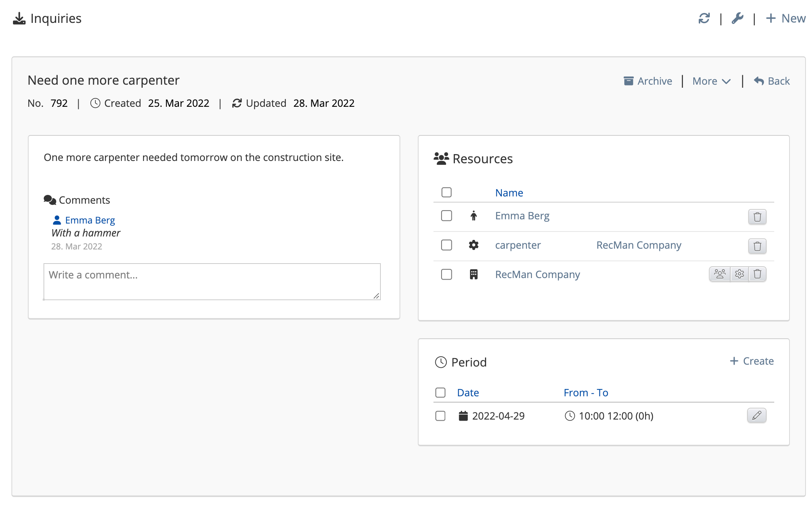
Task: Open Emma Berg's profile in comments
Action: click(x=90, y=220)
